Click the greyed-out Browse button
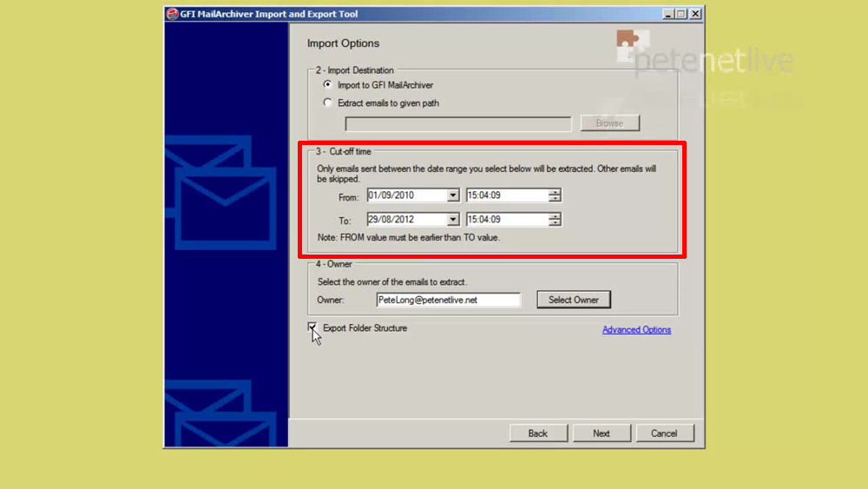Image resolution: width=868 pixels, height=489 pixels. point(609,123)
